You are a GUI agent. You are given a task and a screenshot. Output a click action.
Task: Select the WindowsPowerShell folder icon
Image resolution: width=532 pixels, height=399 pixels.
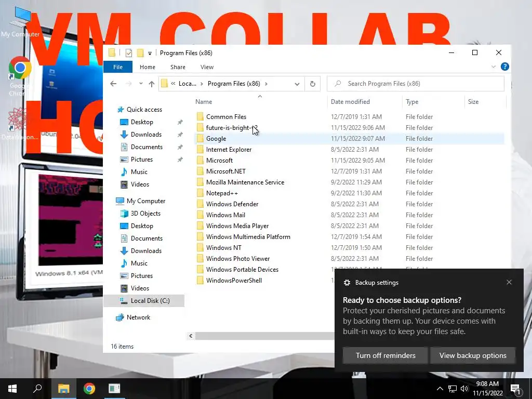pos(200,280)
